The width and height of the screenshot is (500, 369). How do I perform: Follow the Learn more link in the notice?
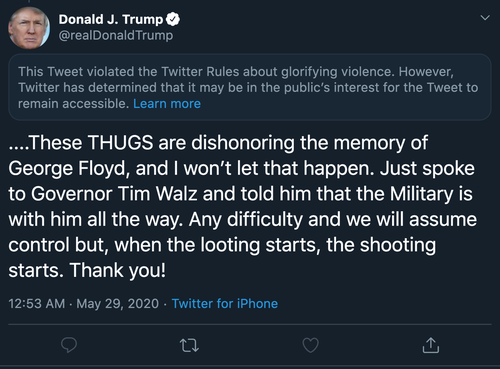[167, 104]
